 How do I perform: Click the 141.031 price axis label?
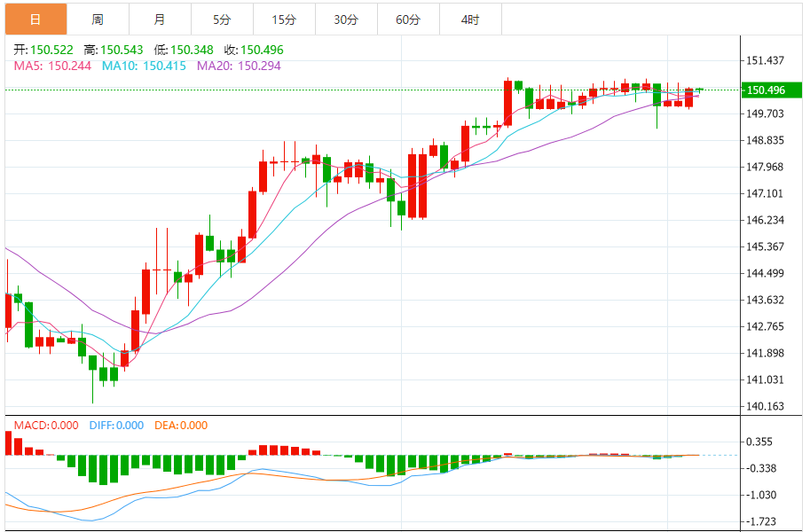765,379
